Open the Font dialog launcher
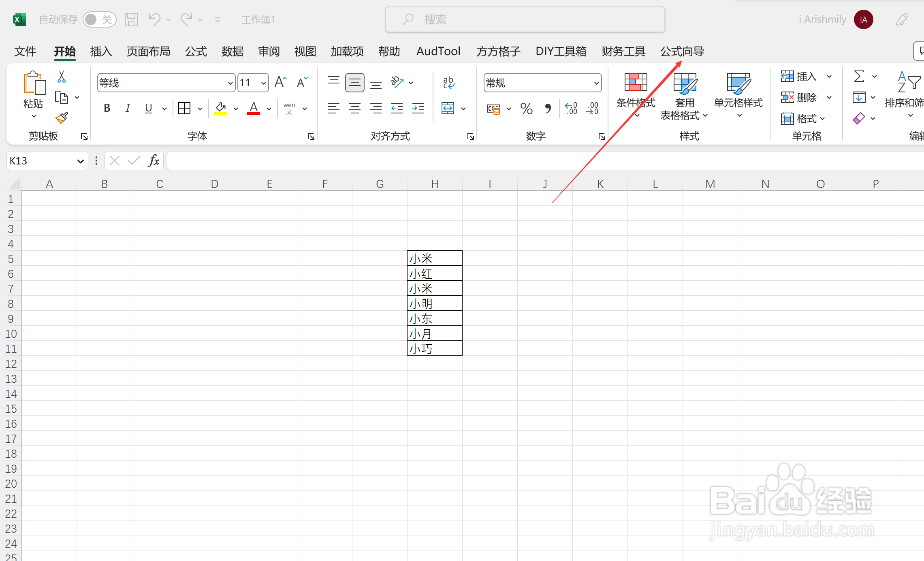This screenshot has height=561, width=924. point(311,137)
